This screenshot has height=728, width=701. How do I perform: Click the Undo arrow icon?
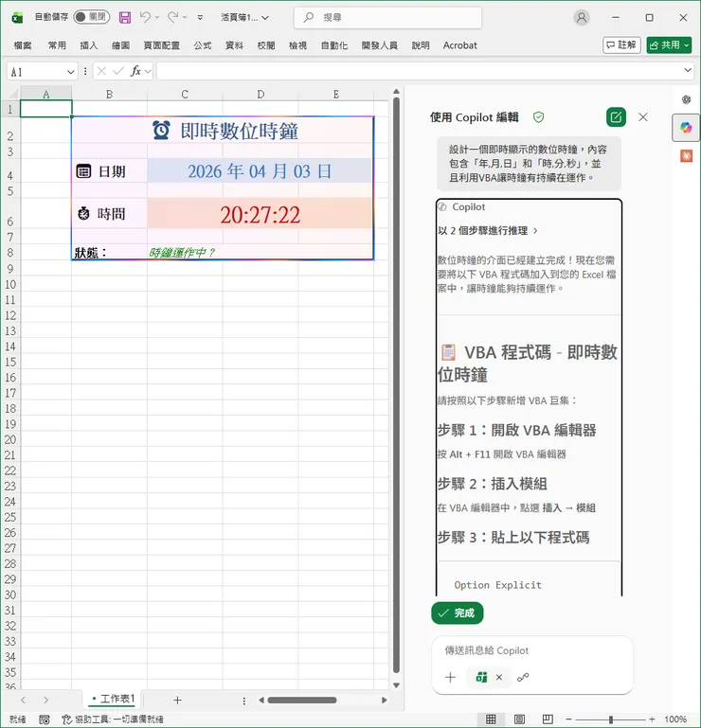pyautogui.click(x=145, y=18)
